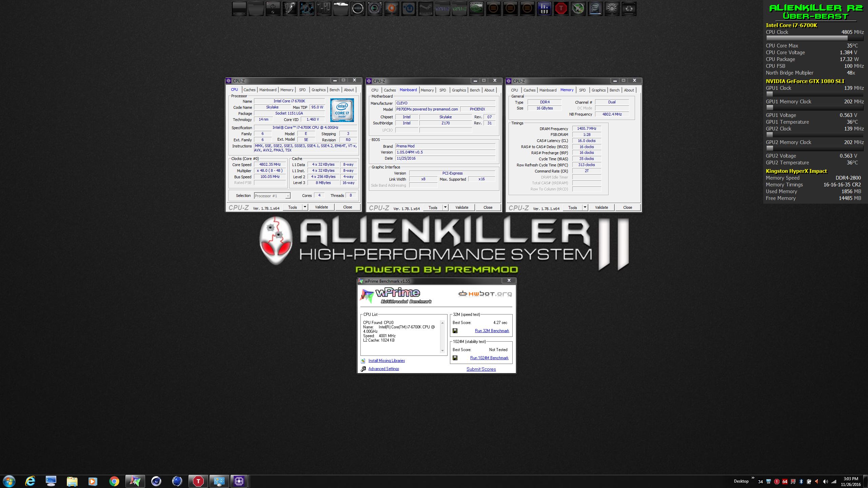Open Steam from the top dock
Viewport: 868px width, 488px height.
tap(426, 8)
